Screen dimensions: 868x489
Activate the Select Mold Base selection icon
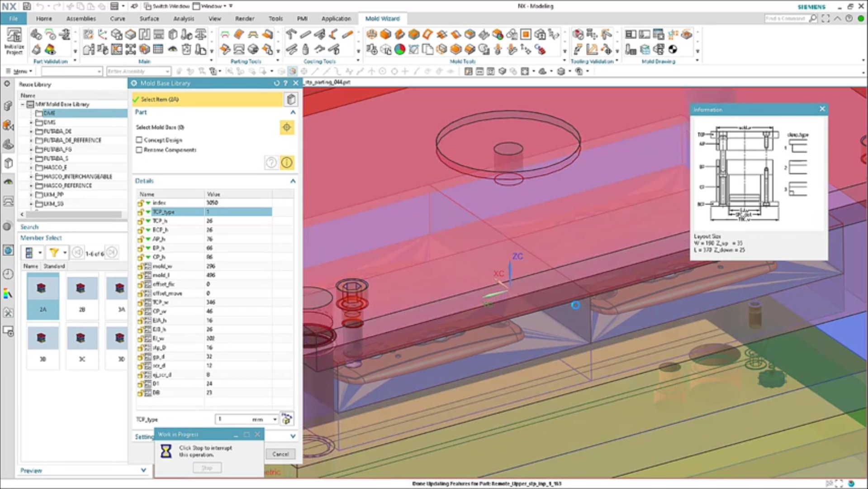coord(287,127)
